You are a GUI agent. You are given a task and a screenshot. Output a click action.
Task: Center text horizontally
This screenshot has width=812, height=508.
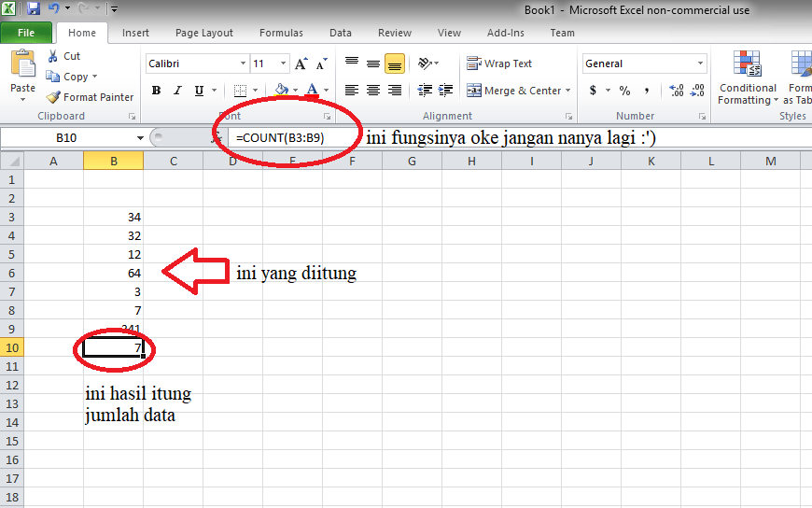pos(372,91)
